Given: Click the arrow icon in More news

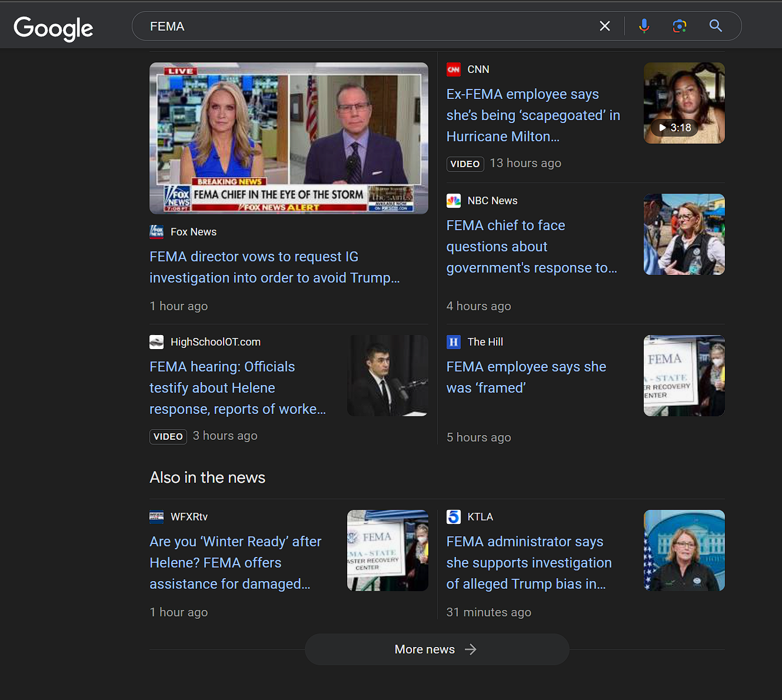Looking at the screenshot, I should [471, 649].
